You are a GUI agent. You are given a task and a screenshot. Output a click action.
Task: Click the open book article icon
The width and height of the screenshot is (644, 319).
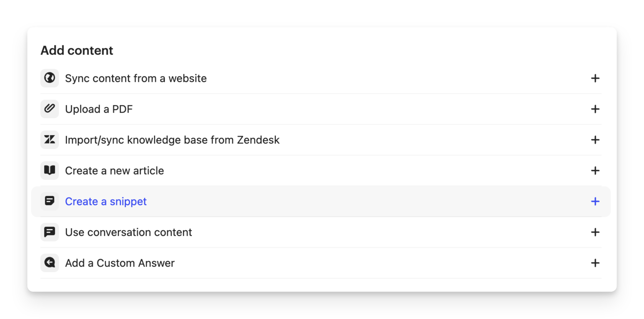[50, 170]
